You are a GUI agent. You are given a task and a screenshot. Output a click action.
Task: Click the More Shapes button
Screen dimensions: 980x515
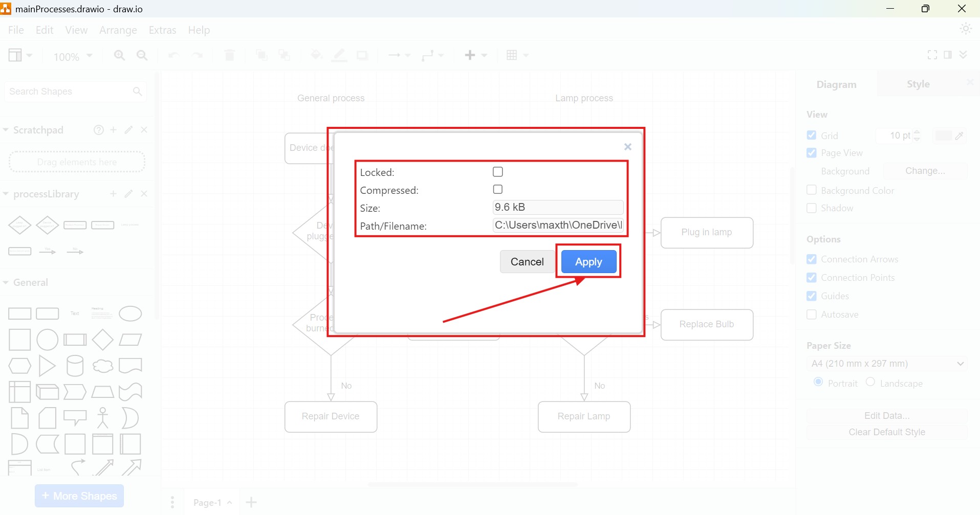pos(79,496)
